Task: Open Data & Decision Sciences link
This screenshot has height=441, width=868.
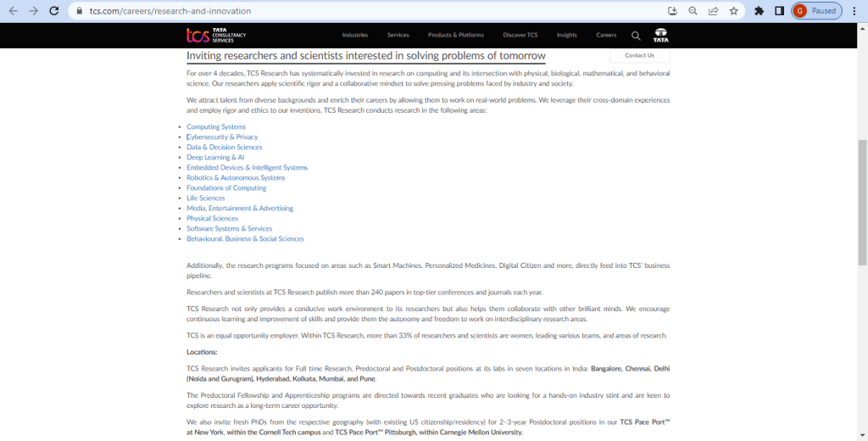Action: coord(224,147)
